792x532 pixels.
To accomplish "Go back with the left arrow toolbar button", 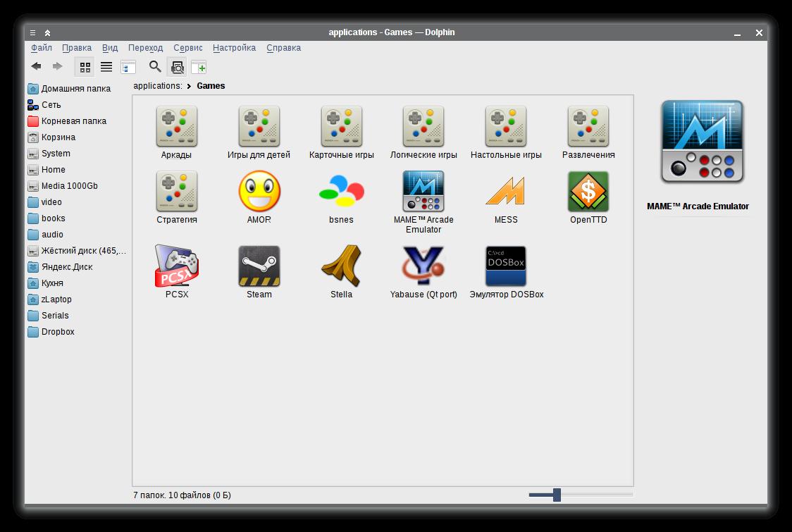I will click(x=37, y=66).
